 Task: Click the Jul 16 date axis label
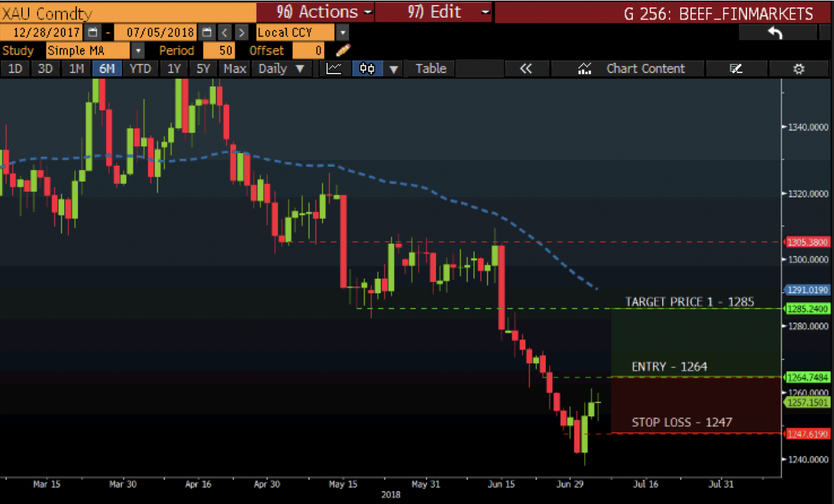click(x=644, y=484)
